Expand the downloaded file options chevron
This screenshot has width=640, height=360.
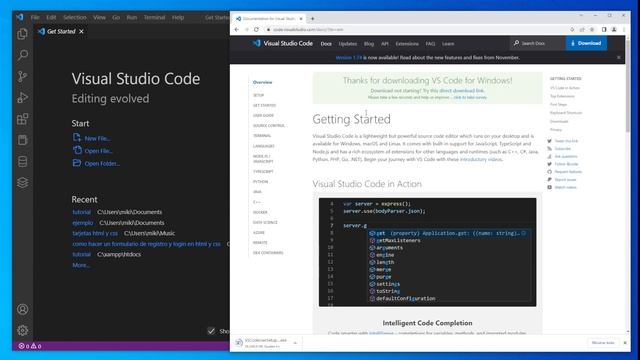[x=295, y=343]
